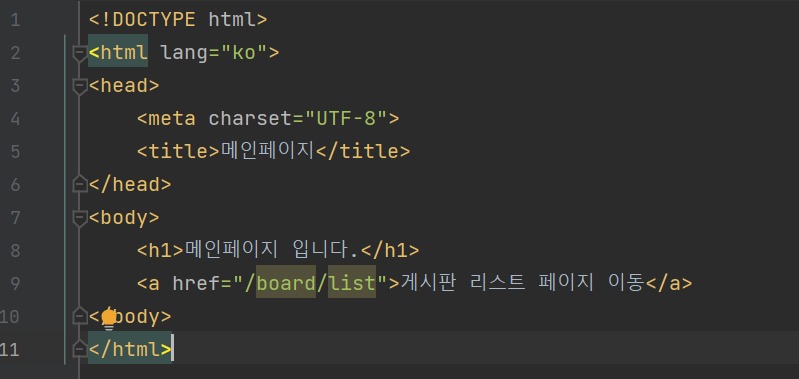
Task: Click the opening body tag on line 7
Action: coord(124,218)
